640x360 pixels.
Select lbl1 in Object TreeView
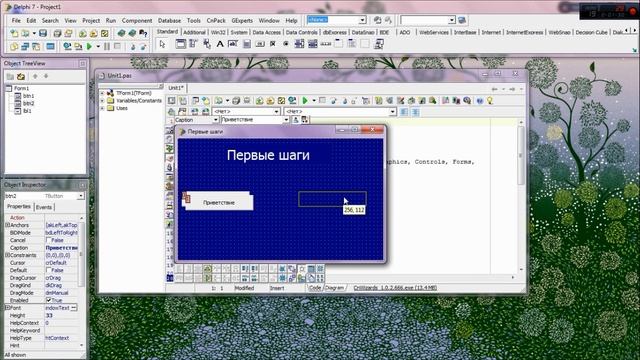(27, 111)
